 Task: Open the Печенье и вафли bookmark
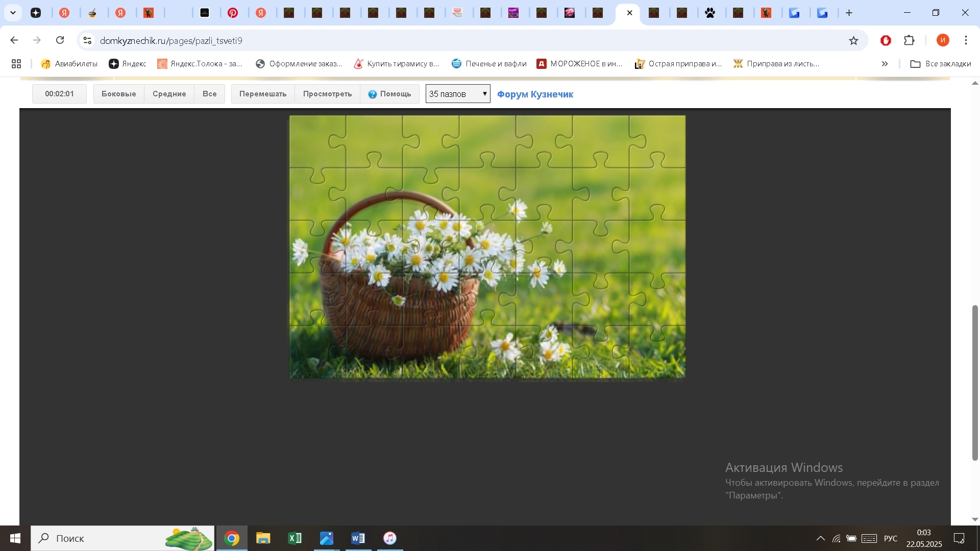(489, 64)
